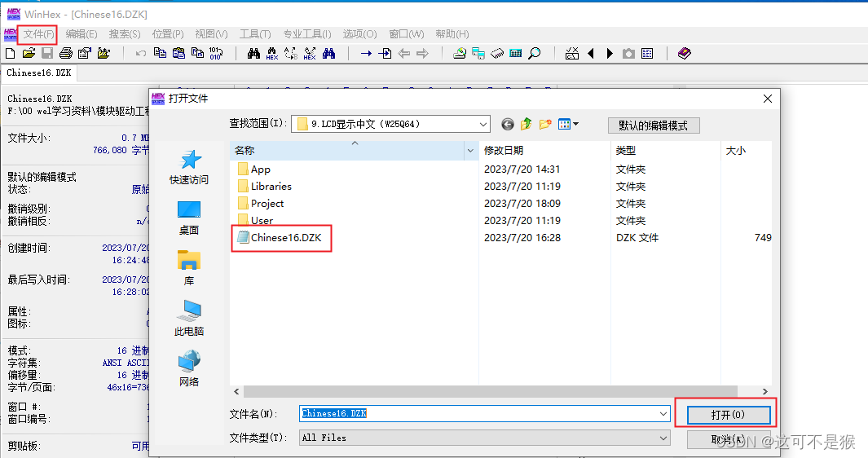Image resolution: width=868 pixels, height=458 pixels.
Task: Click the Undo toolbar icon
Action: tap(141, 53)
